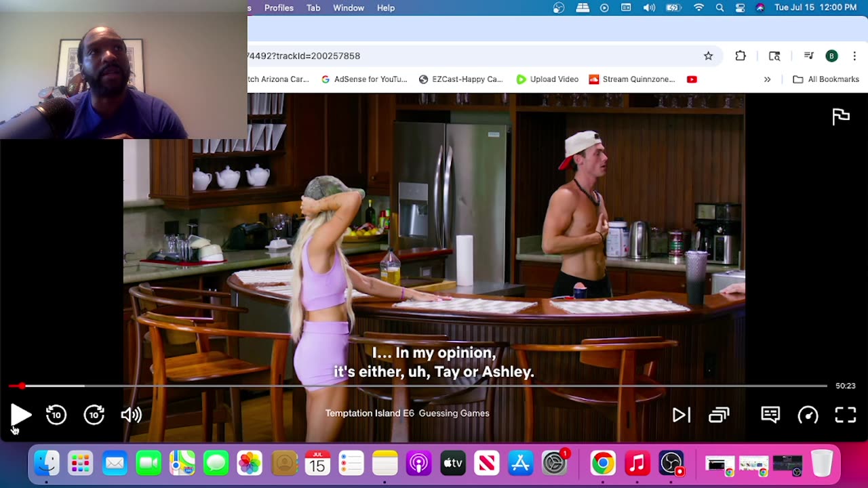Screen dimensions: 868x488
Task: Seek along the video progress bar
Action: tap(418, 386)
